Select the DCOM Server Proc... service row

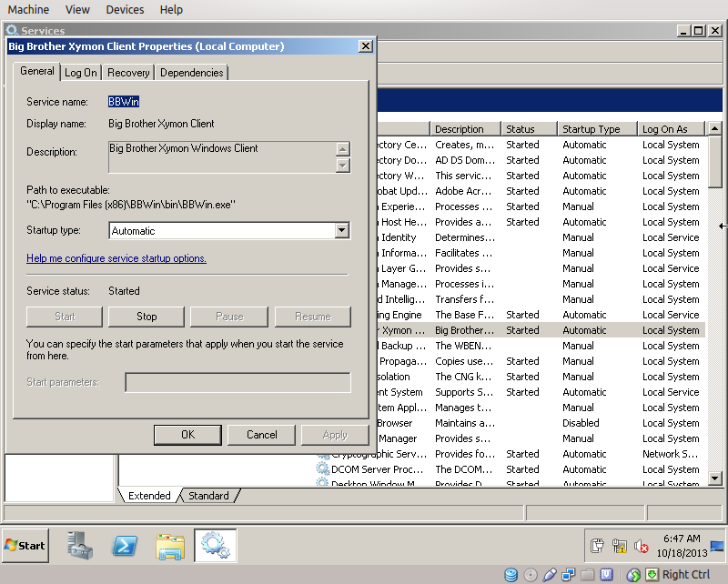378,468
